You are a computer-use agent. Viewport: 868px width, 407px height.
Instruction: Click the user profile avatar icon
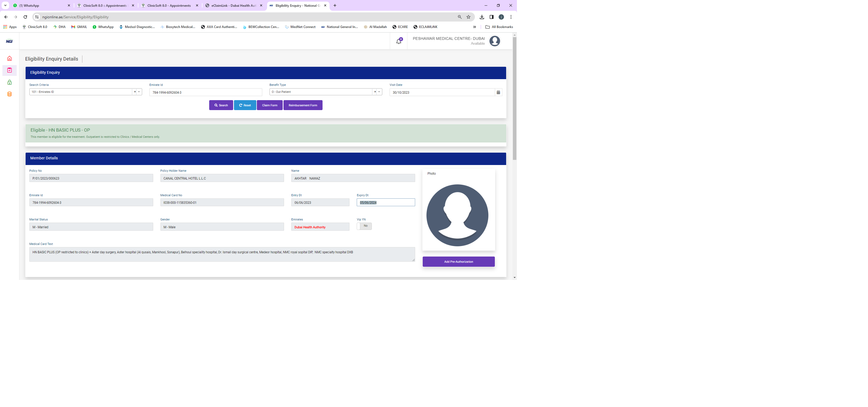tap(494, 41)
